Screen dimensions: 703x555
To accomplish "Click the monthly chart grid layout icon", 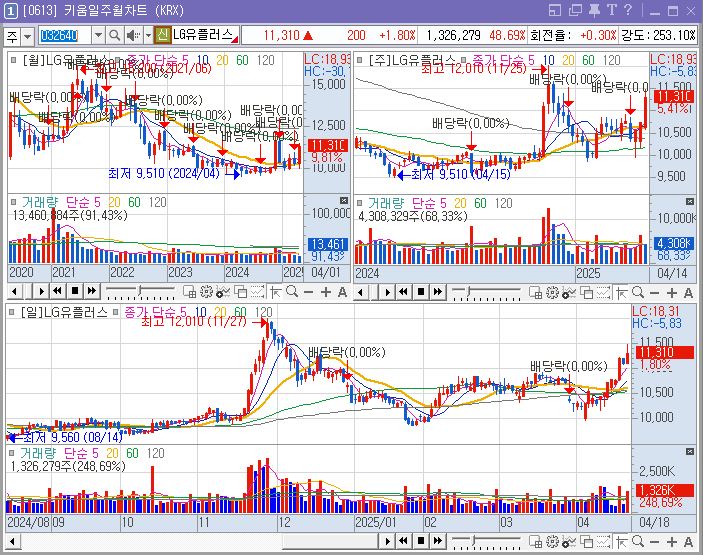I will pyautogui.click(x=189, y=292).
